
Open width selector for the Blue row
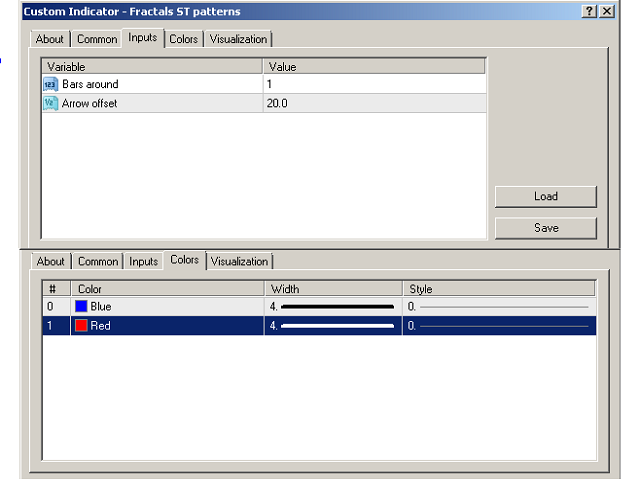(x=335, y=306)
